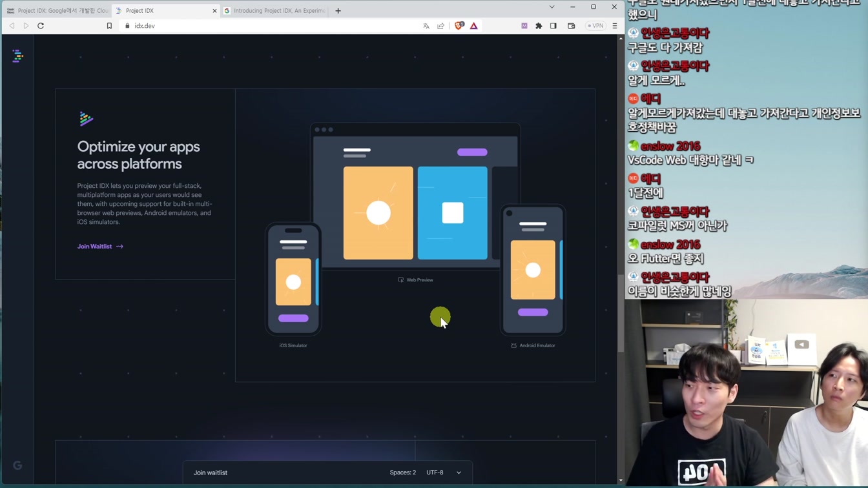
Task: Click the Spaces: 2 indicator
Action: point(403,473)
